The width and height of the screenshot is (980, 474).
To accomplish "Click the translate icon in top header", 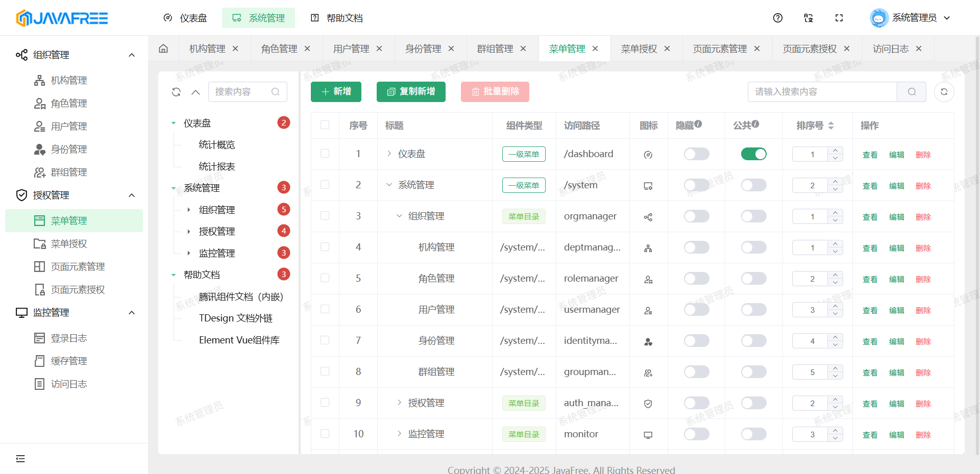I will pyautogui.click(x=808, y=18).
